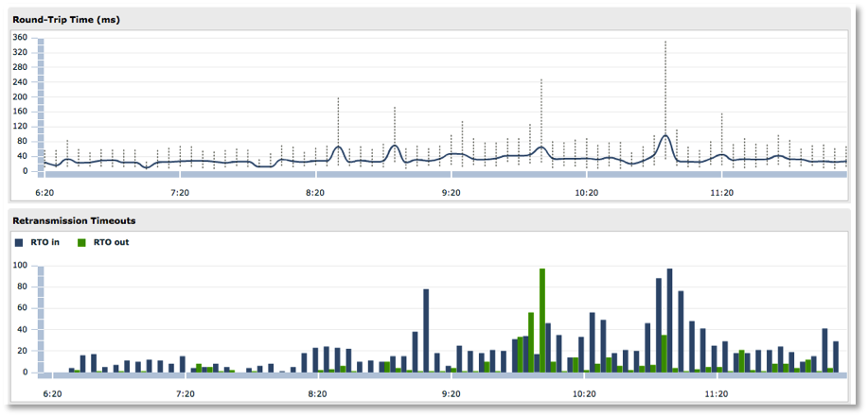This screenshot has width=868, height=417.
Task: Click 10:20 on the Round-Trip Time axis
Action: 586,193
